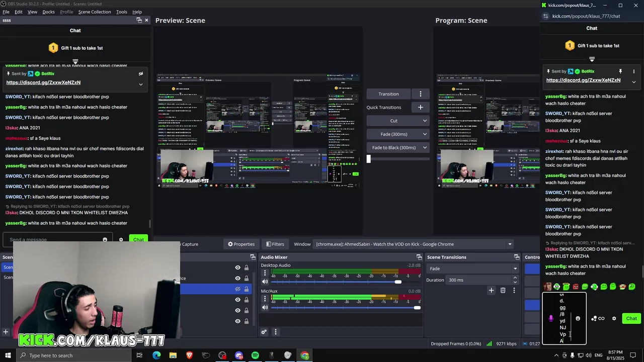Open the Help menu
This screenshot has width=644, height=362.
[x=137, y=12]
